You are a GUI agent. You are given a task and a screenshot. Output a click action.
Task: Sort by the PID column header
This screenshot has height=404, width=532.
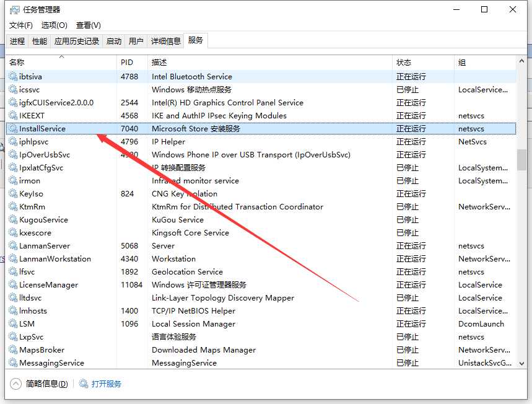[x=133, y=62]
